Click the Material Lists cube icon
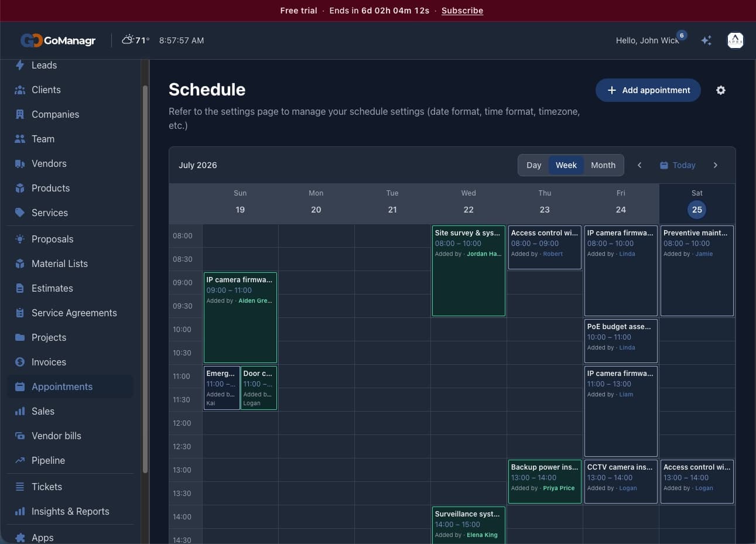Screen dimensions: 756x544 [20, 264]
